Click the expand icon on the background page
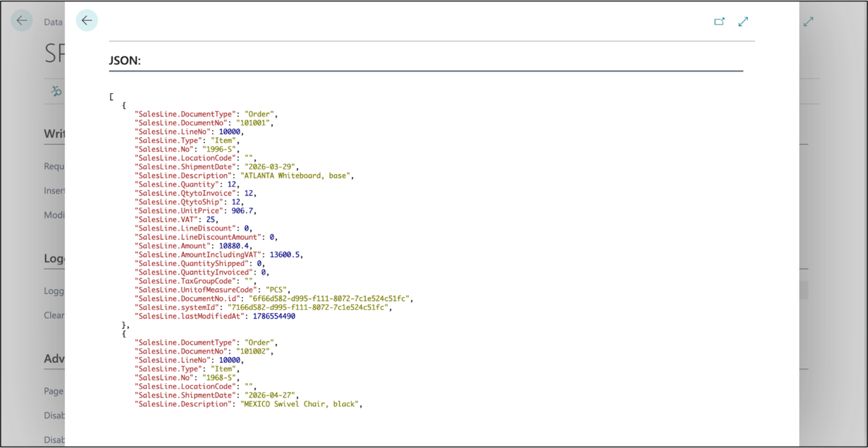Image resolution: width=868 pixels, height=448 pixels. [x=809, y=22]
